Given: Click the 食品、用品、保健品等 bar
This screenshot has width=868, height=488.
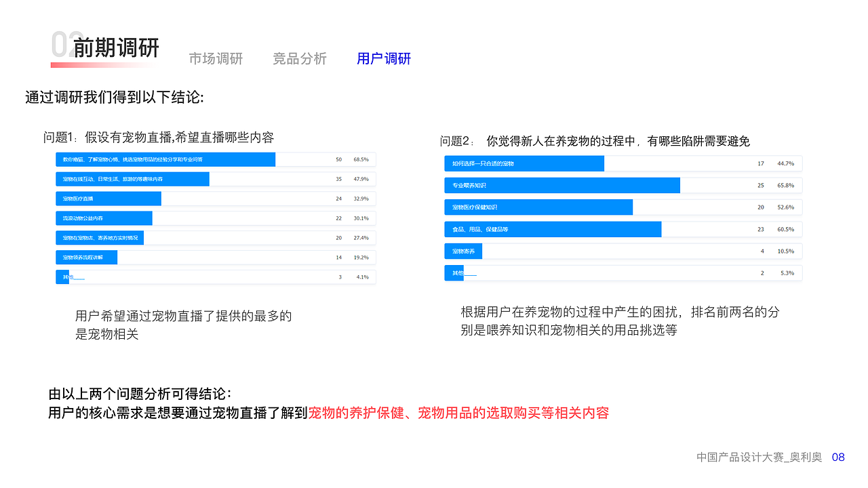Looking at the screenshot, I should (553, 229).
